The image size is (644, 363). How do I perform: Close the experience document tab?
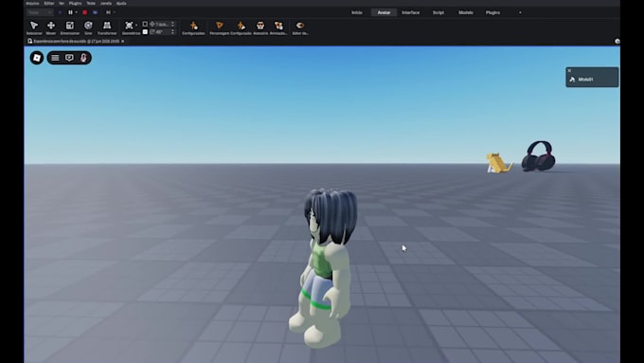click(x=122, y=41)
